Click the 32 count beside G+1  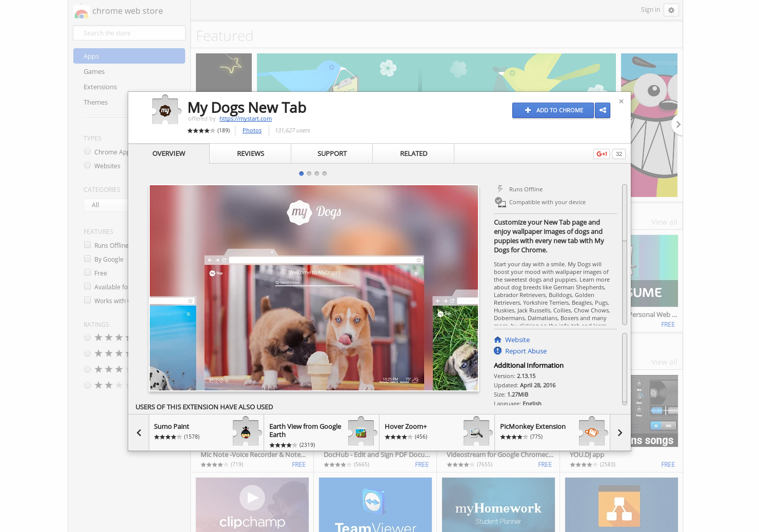tap(619, 154)
